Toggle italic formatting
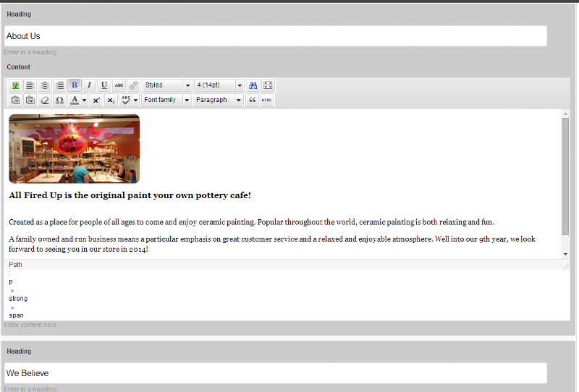 (89, 85)
